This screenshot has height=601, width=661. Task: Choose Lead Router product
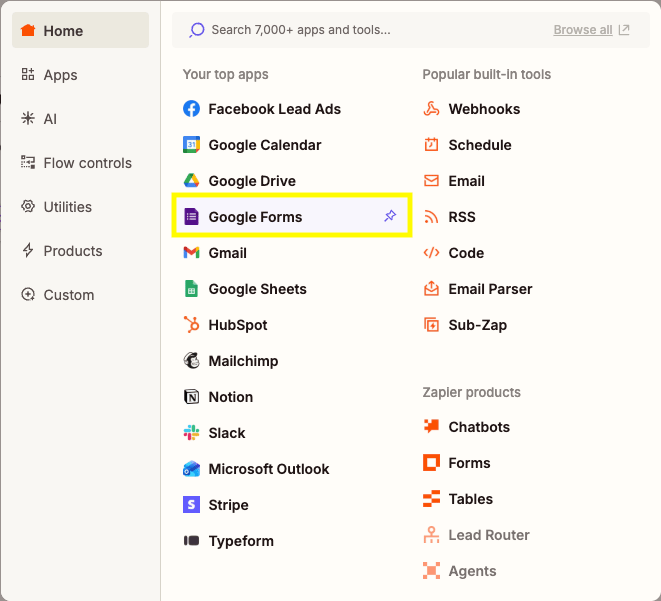pyautogui.click(x=476, y=535)
